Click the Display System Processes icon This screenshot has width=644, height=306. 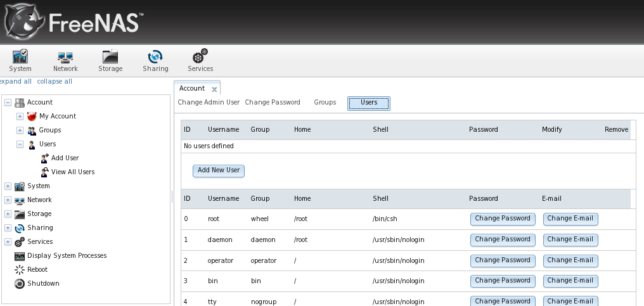point(19,256)
